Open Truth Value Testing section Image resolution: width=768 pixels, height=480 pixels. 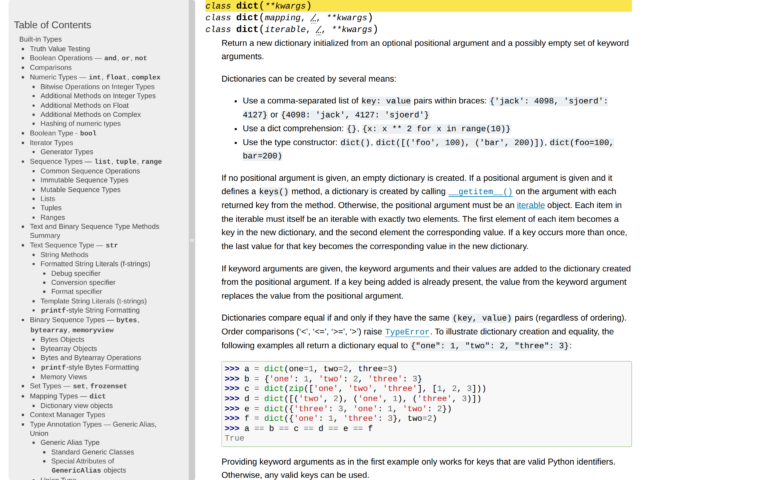tap(60, 49)
